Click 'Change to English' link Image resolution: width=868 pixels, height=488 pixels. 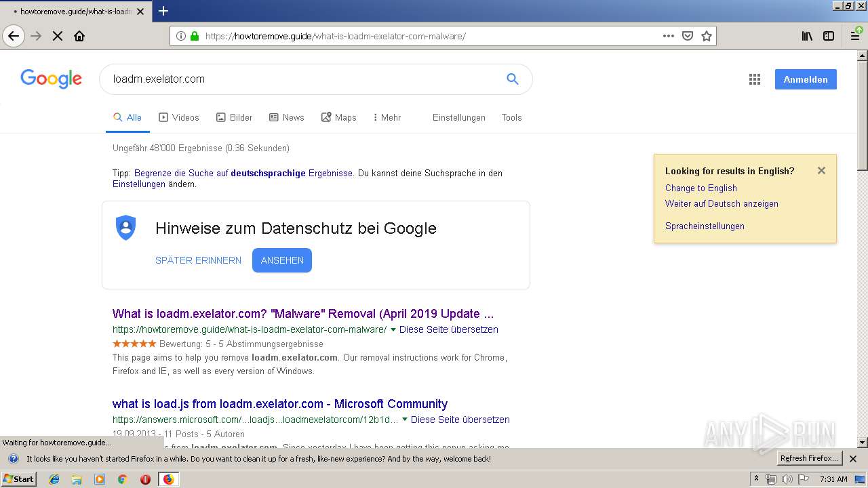click(x=701, y=188)
